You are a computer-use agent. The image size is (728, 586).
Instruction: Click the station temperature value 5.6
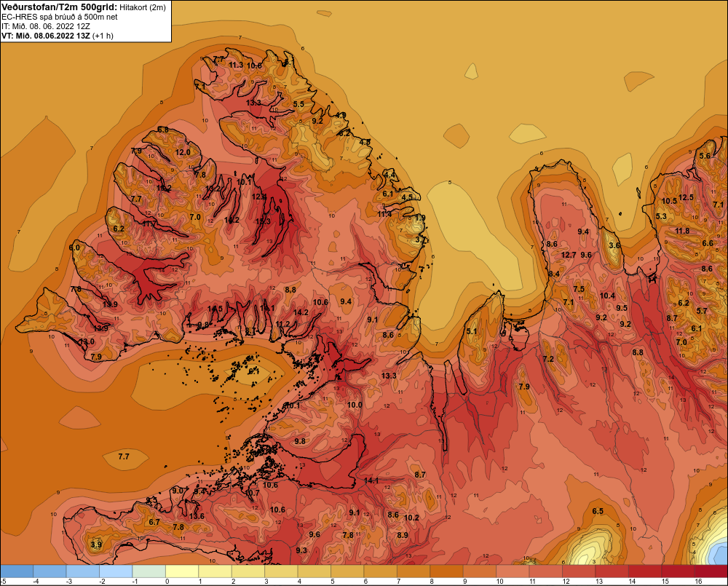pos(705,156)
